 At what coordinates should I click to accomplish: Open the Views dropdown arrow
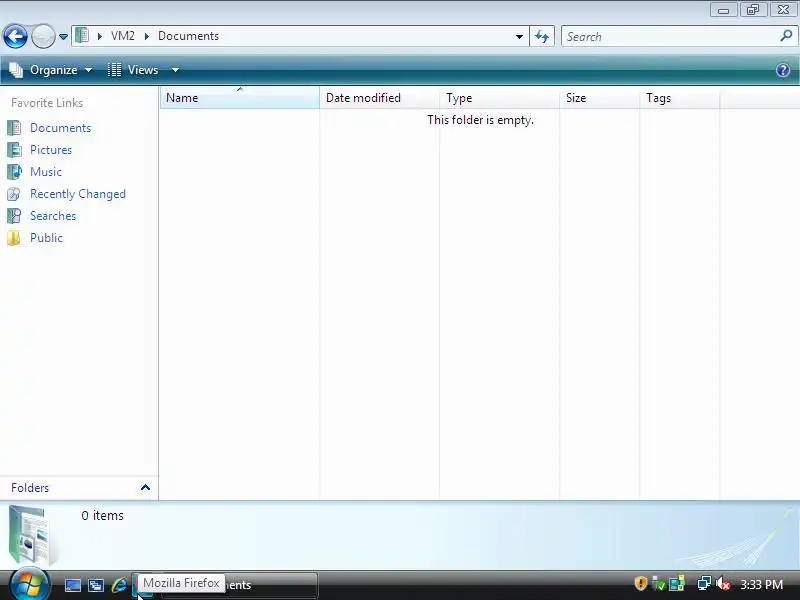tap(175, 70)
